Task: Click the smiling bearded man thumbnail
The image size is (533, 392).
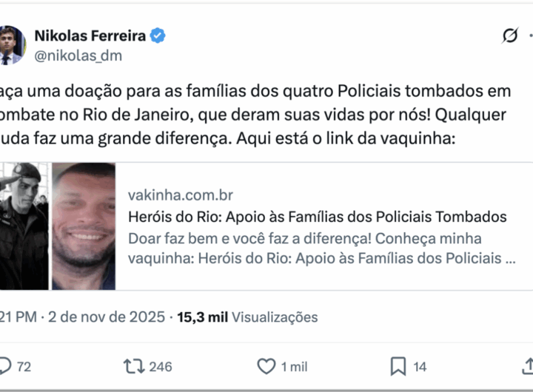Action: coord(84,226)
